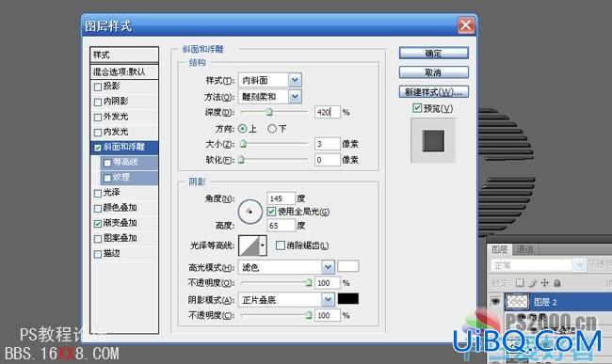Enable the 描边 stroke checkbox
Screen dimensions: 612x364
[98, 254]
